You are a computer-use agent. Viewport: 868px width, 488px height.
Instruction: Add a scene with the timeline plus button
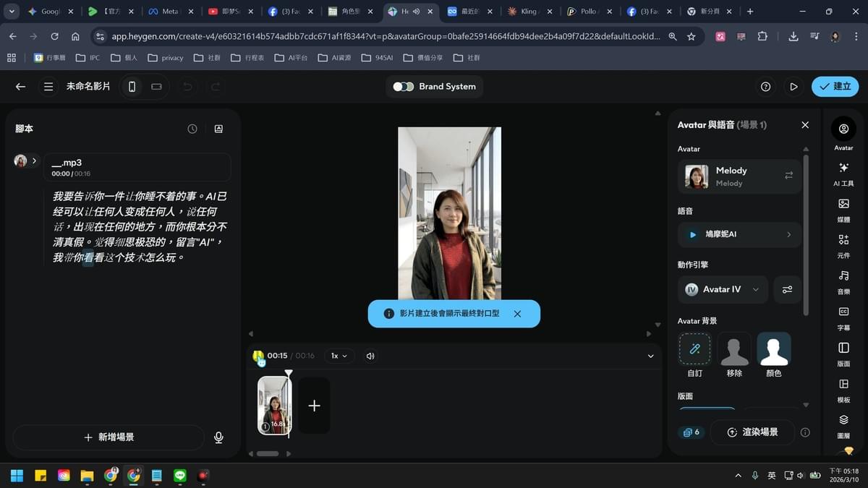coord(314,406)
